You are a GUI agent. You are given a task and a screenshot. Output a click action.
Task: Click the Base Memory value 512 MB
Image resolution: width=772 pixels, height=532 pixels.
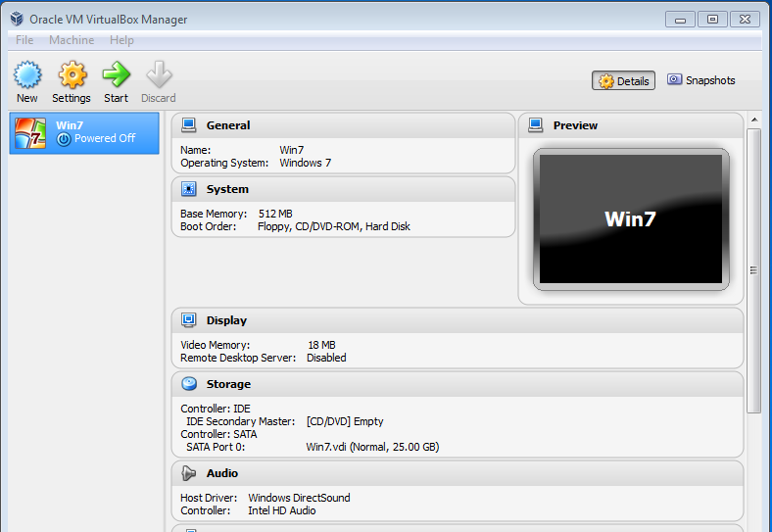point(275,214)
